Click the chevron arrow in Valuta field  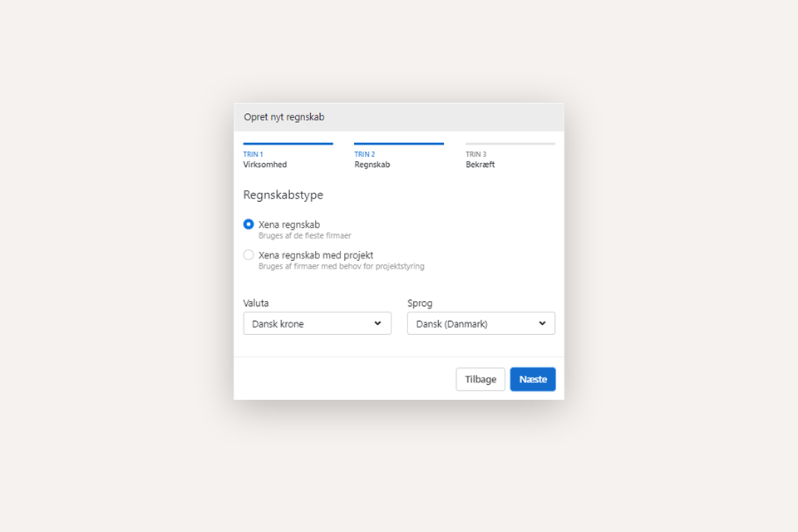click(377, 323)
